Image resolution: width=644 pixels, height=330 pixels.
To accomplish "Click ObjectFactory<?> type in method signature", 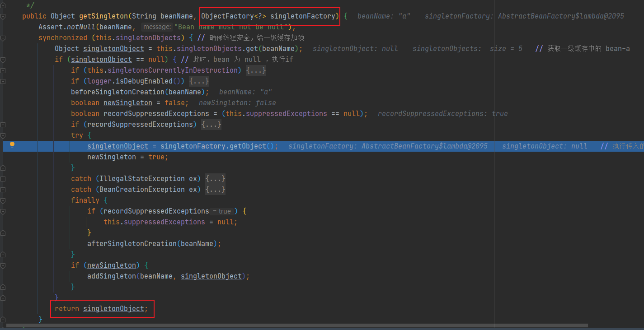I will 234,16.
